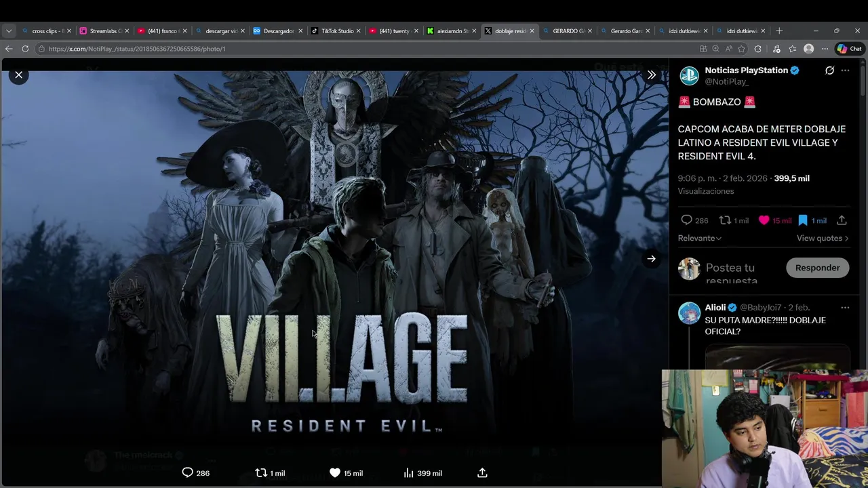Open browser Settings and more ellipsis
This screenshot has width=868, height=488.
click(825, 49)
